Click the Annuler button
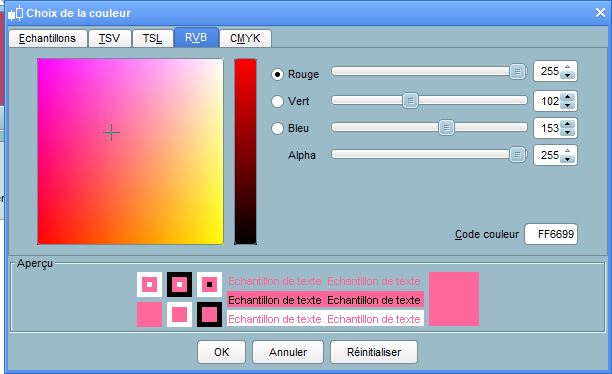Viewport: 612px width, 374px height. coord(288,352)
